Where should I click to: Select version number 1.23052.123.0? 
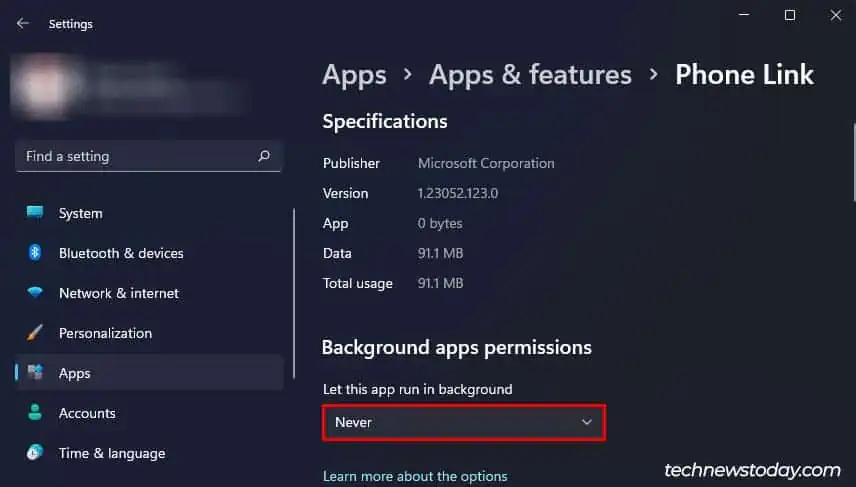[457, 193]
